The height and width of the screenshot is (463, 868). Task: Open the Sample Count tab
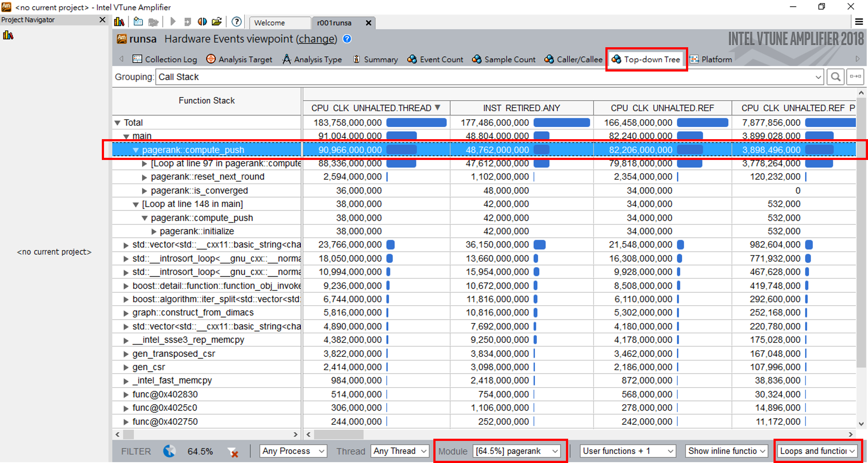(504, 59)
